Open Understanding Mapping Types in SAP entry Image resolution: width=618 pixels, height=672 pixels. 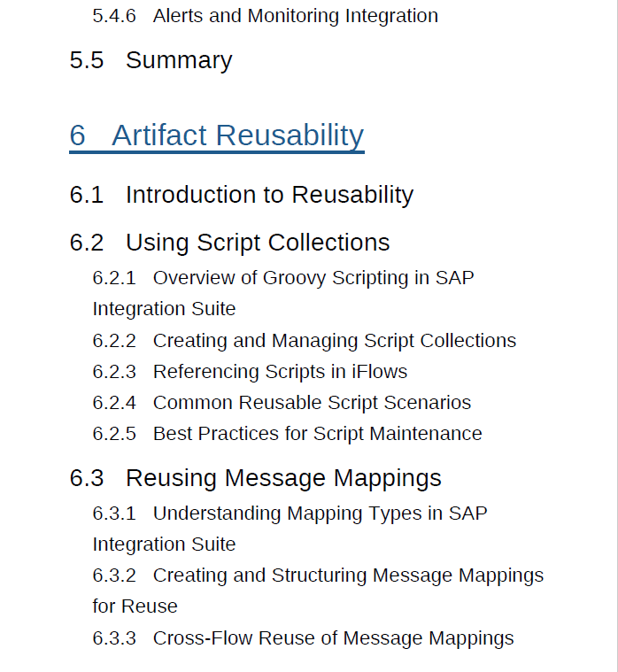[x=320, y=514]
